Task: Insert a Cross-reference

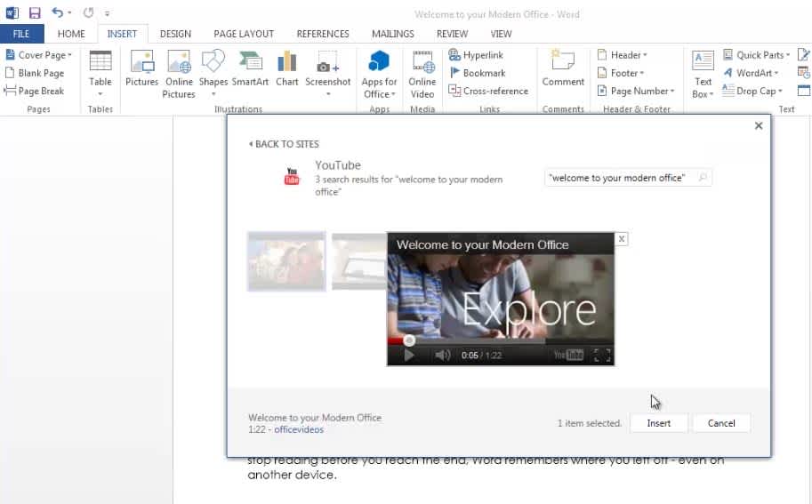Action: [x=488, y=91]
